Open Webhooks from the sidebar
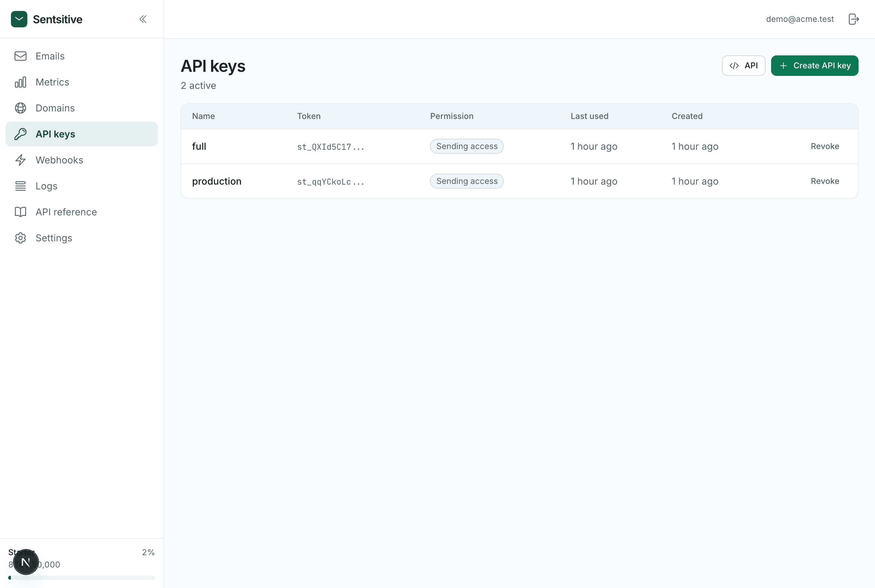This screenshot has width=875, height=588. click(x=82, y=160)
